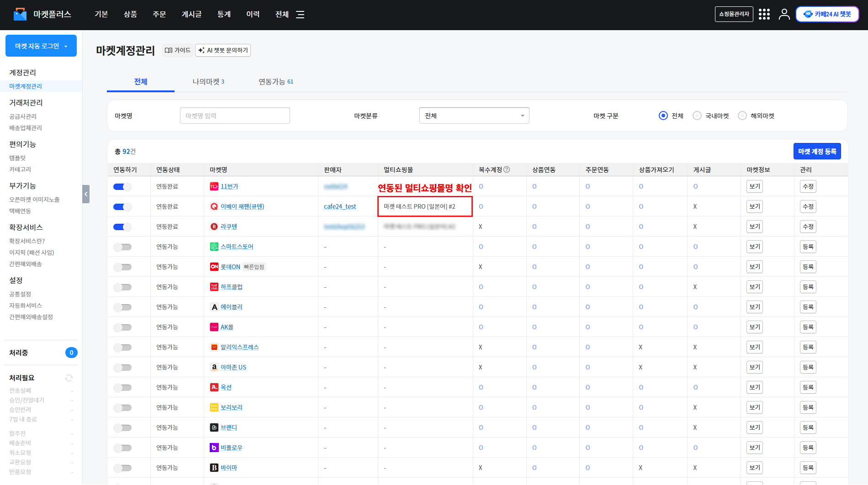Click the user profile icon
Screen dimensions: 868x485
click(784, 14)
